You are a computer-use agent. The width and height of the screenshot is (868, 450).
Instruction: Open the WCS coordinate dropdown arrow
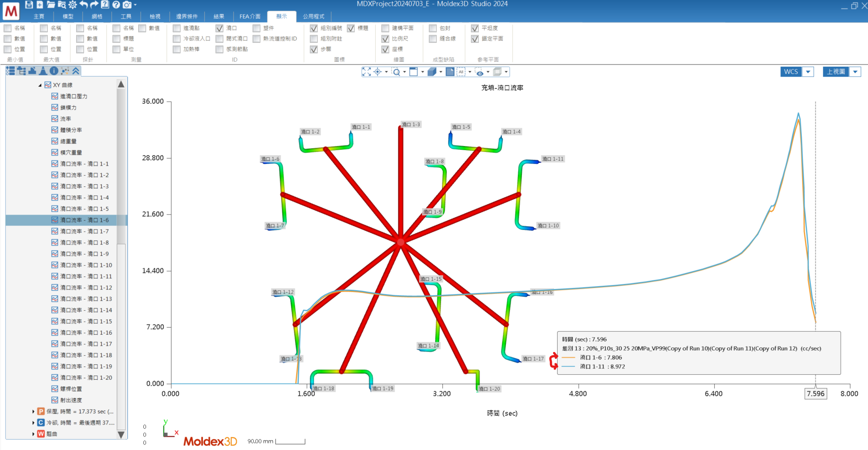808,72
